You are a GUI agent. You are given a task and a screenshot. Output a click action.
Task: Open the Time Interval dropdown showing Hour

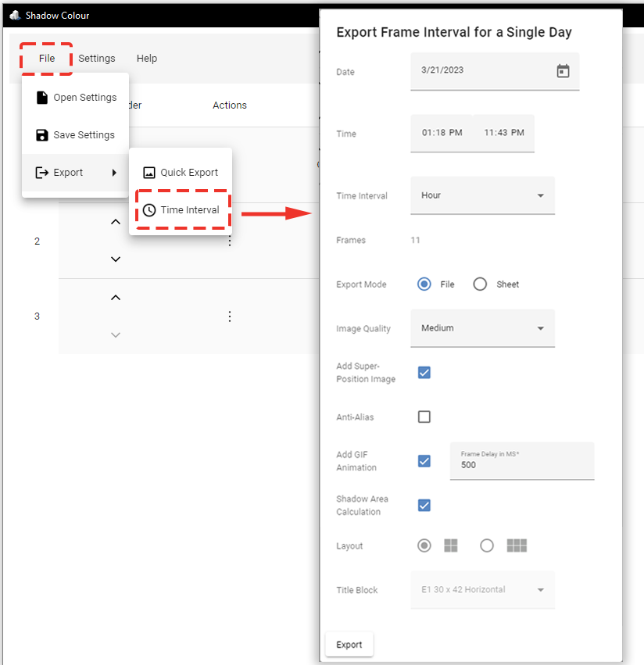pos(482,195)
